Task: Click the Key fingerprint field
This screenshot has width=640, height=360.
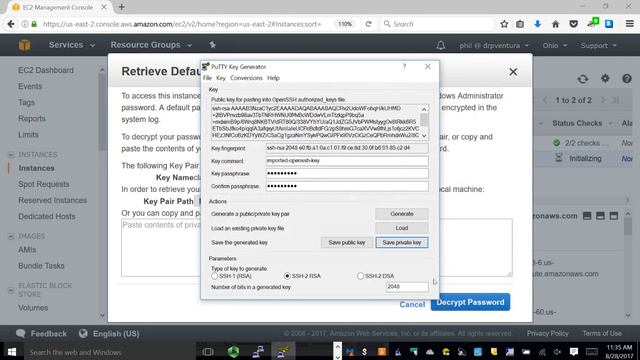Action: click(347, 148)
